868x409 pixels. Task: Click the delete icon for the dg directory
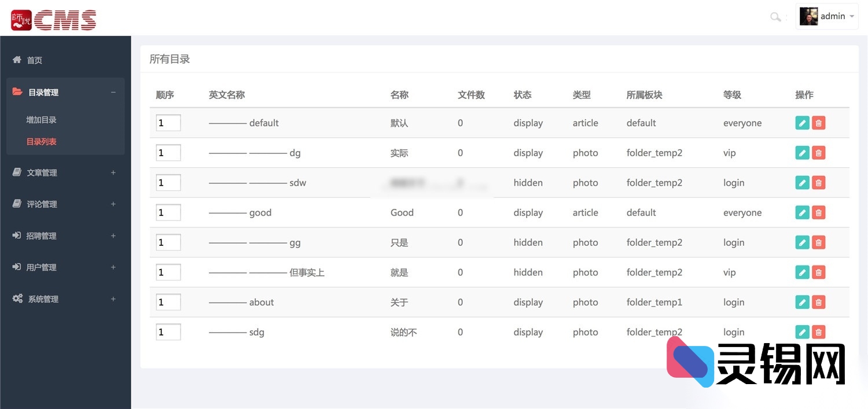(x=818, y=153)
